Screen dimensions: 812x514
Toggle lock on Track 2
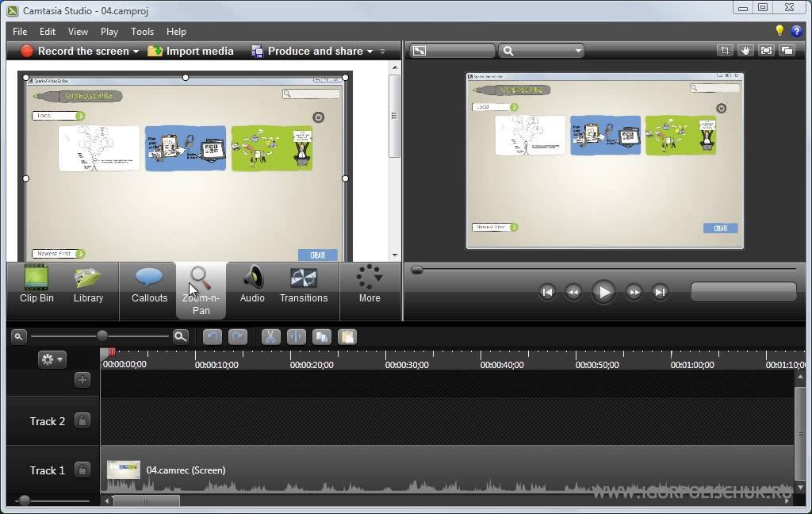pos(82,420)
